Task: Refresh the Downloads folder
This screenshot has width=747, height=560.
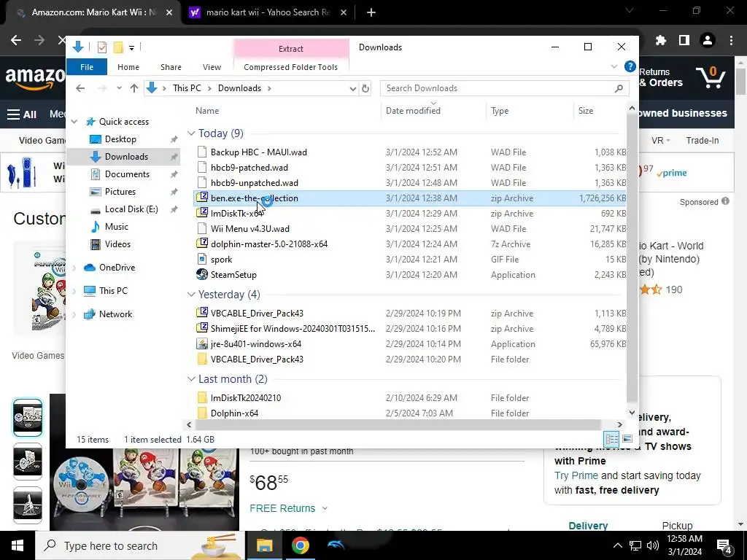Action: click(365, 88)
